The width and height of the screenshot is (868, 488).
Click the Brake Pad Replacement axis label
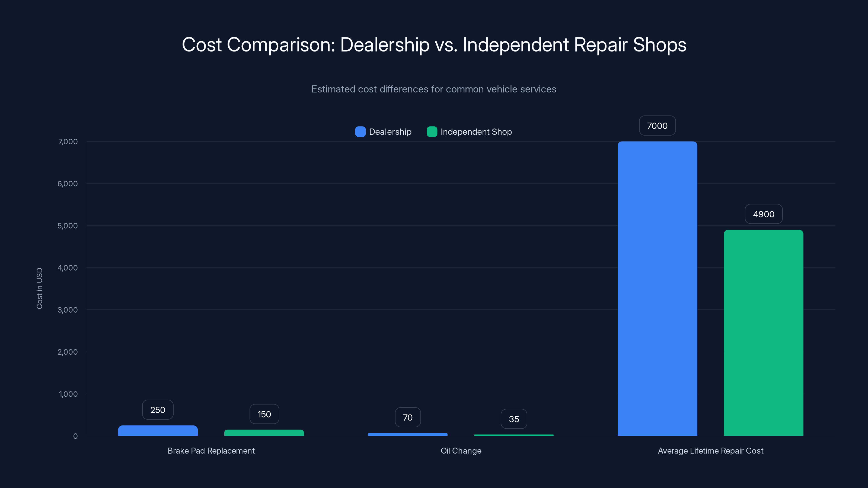(x=211, y=451)
